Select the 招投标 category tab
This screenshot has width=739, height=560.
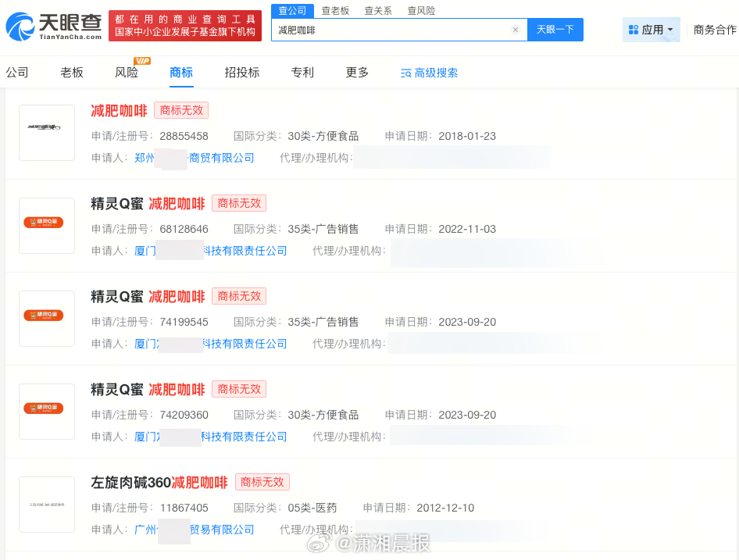tap(242, 72)
